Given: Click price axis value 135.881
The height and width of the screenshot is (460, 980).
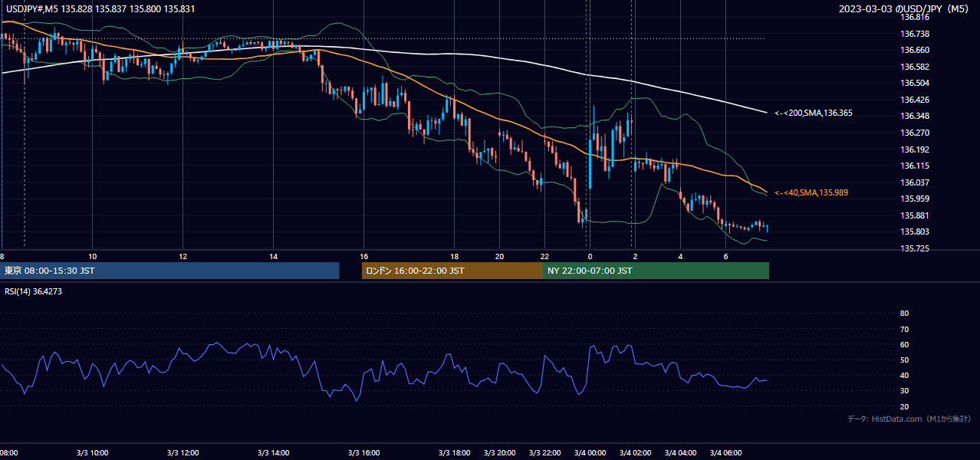Looking at the screenshot, I should tap(914, 215).
